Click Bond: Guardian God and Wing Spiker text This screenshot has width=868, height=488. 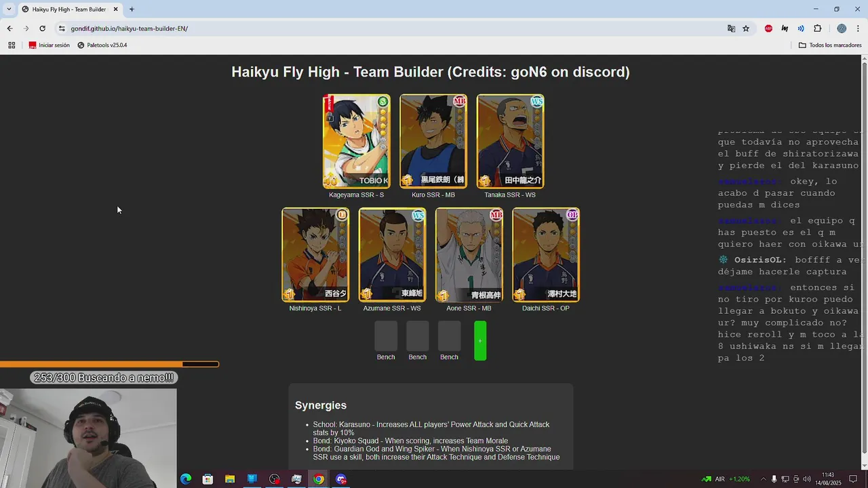point(436,453)
